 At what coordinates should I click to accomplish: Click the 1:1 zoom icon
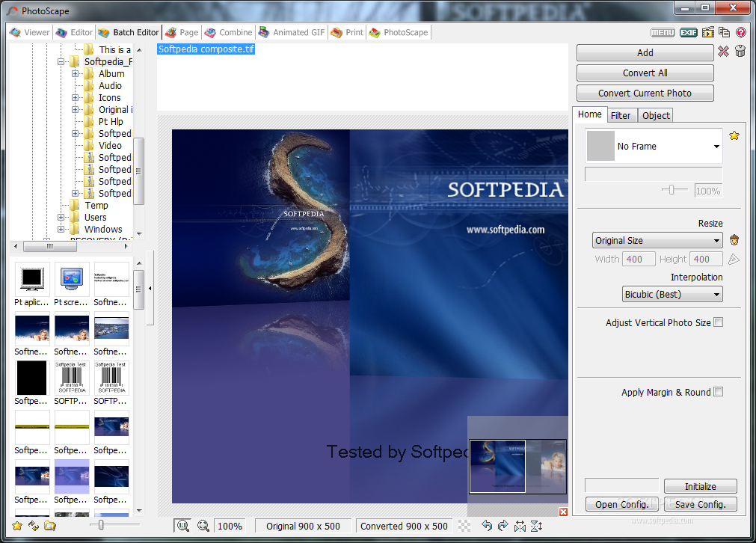click(182, 526)
